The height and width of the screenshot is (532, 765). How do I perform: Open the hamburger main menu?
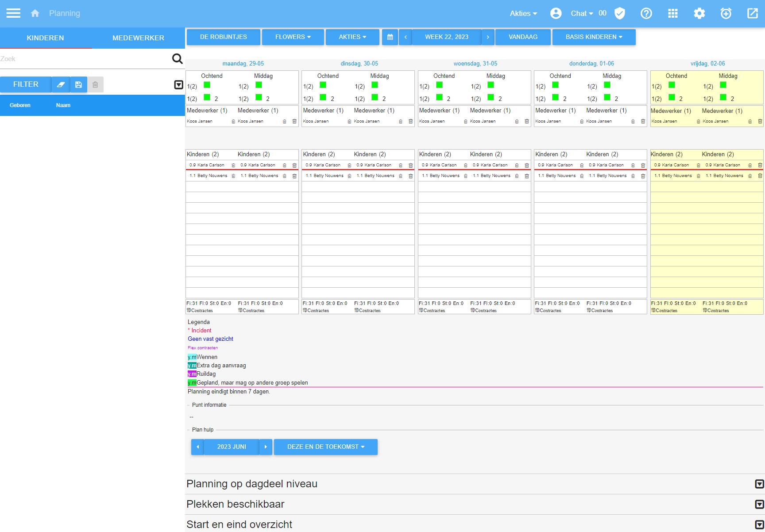(13, 13)
